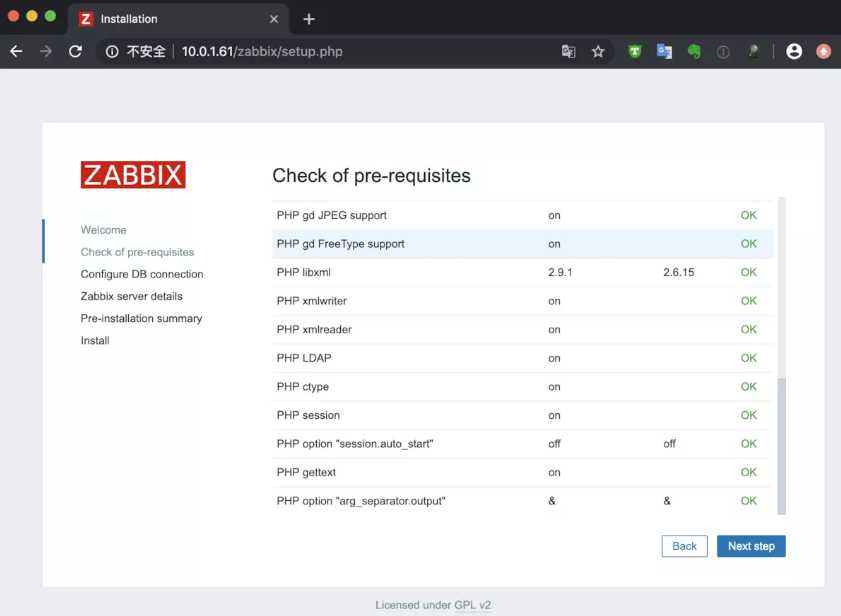The height and width of the screenshot is (616, 841).
Task: Select the Install step
Action: coord(95,341)
